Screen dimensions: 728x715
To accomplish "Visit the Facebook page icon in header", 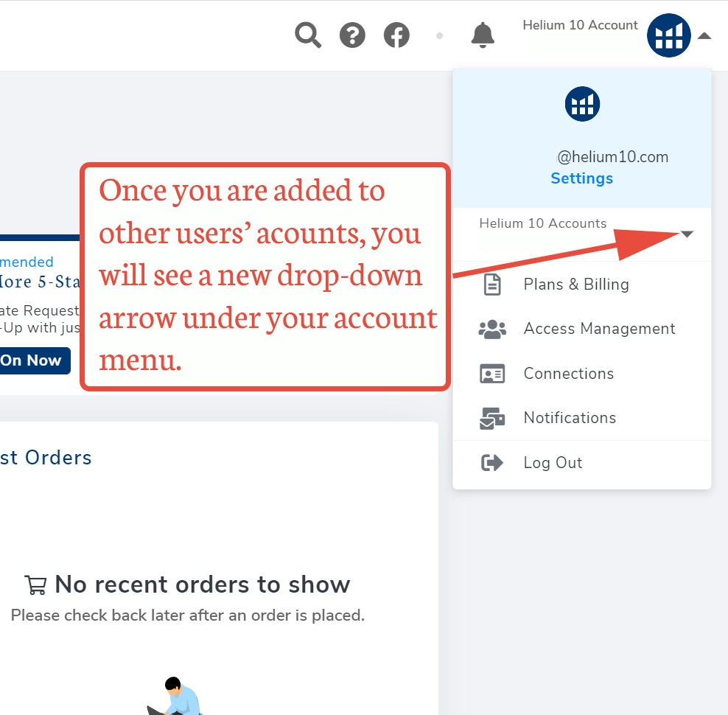I will [x=396, y=35].
